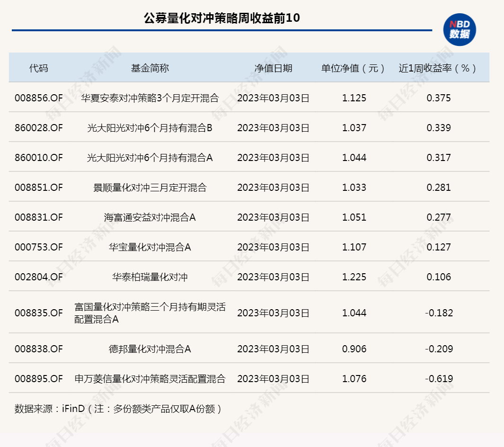
Task: Click weekly return 0.375
Action: 438,98
